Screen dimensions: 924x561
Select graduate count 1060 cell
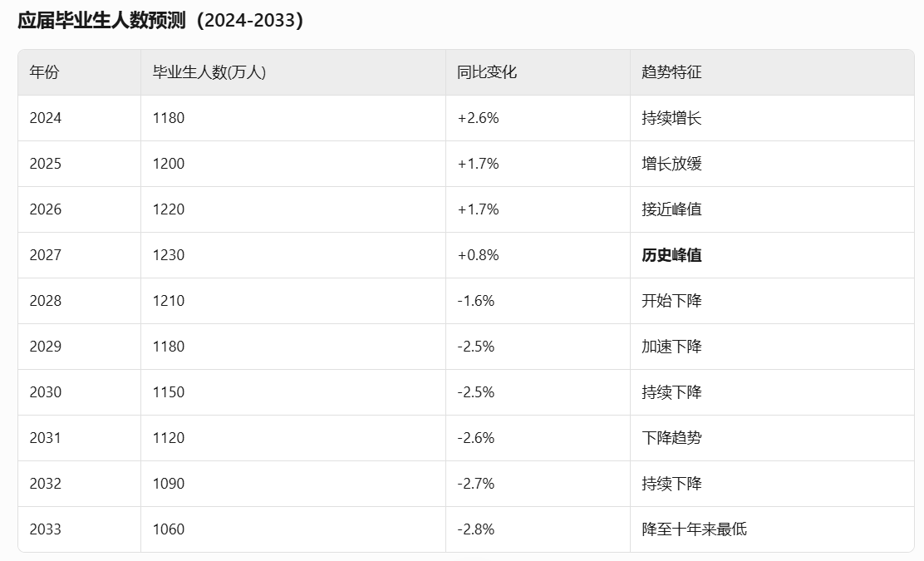[169, 529]
